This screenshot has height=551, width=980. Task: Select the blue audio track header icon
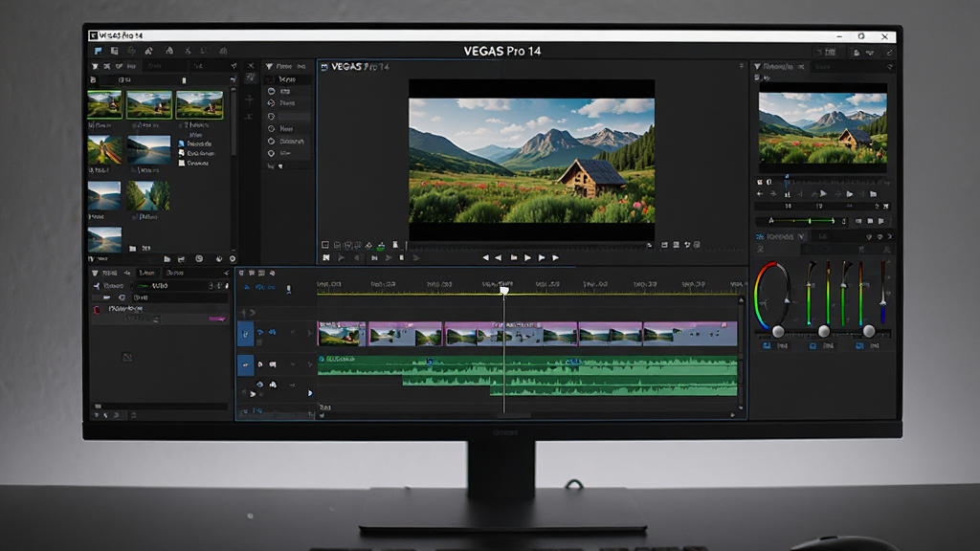click(x=245, y=364)
